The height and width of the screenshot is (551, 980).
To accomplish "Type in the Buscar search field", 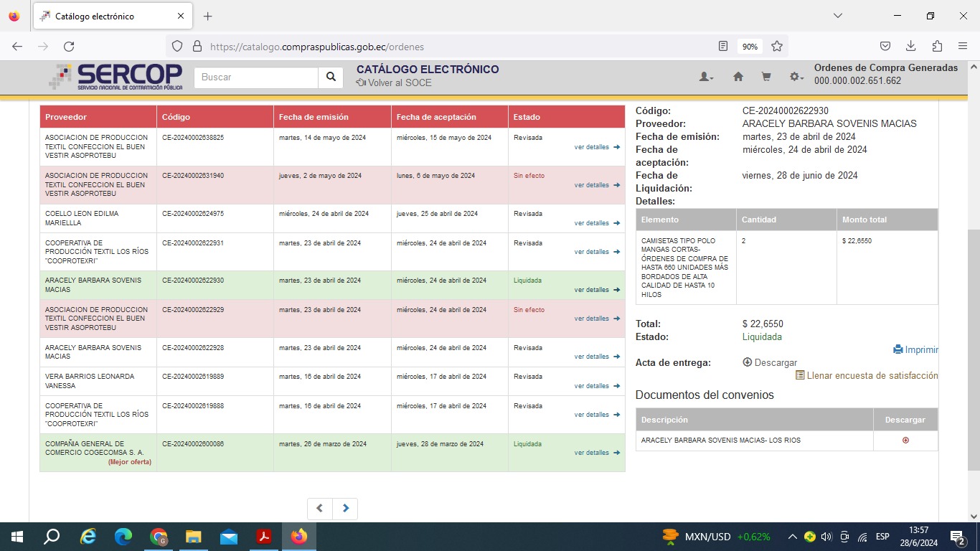I will click(x=256, y=77).
